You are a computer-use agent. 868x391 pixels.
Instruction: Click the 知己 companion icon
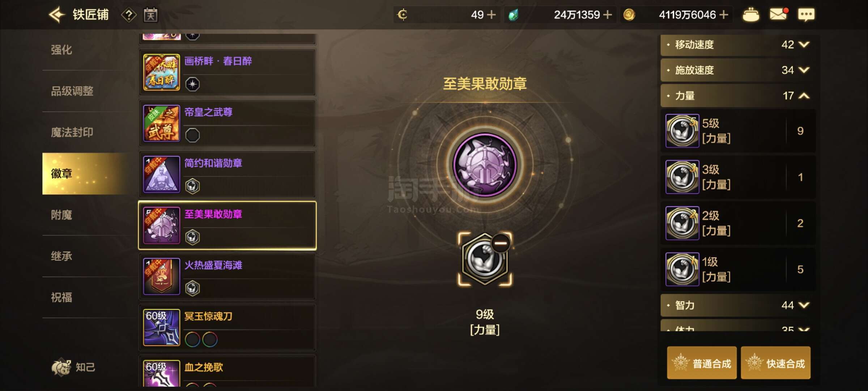73,367
